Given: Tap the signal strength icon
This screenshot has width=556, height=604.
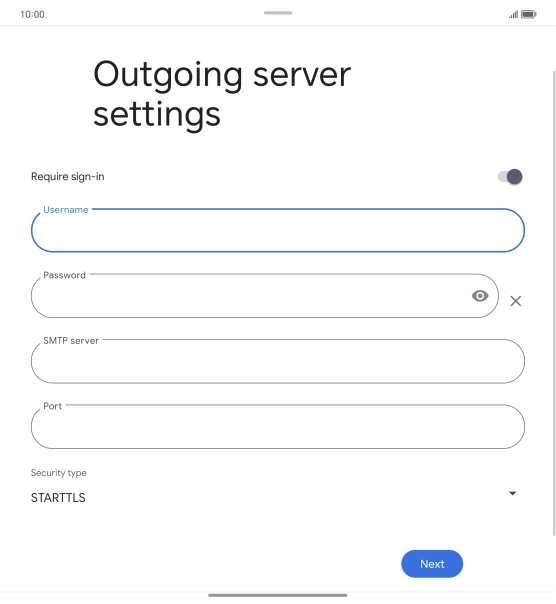Looking at the screenshot, I should [513, 15].
